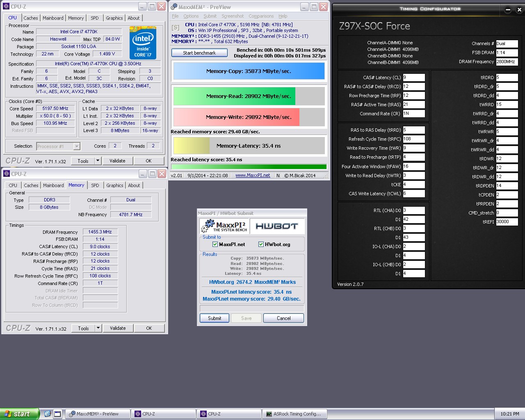Expand Tools dropdown arrow in Memory window

coord(98,328)
